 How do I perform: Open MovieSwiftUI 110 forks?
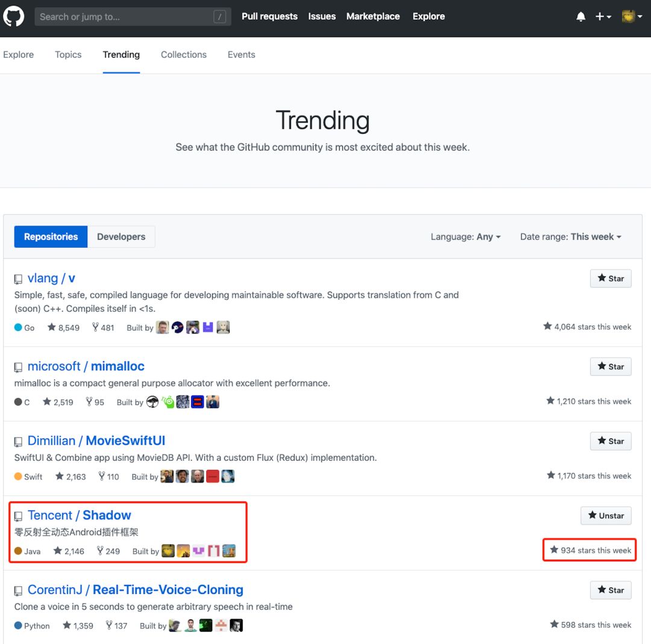tap(108, 476)
